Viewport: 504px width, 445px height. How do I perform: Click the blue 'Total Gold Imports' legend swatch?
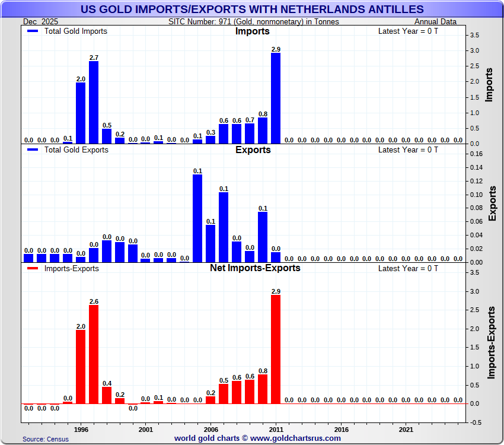(x=33, y=31)
